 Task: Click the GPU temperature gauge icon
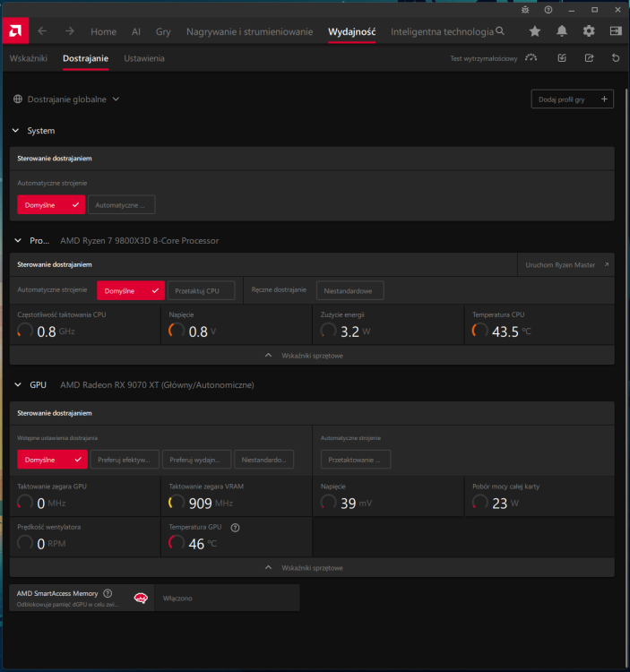[x=177, y=543]
